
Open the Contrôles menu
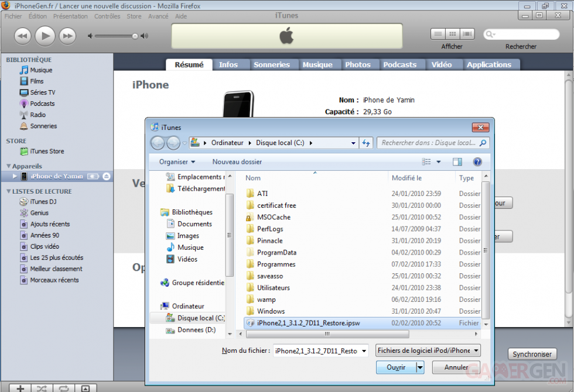107,16
